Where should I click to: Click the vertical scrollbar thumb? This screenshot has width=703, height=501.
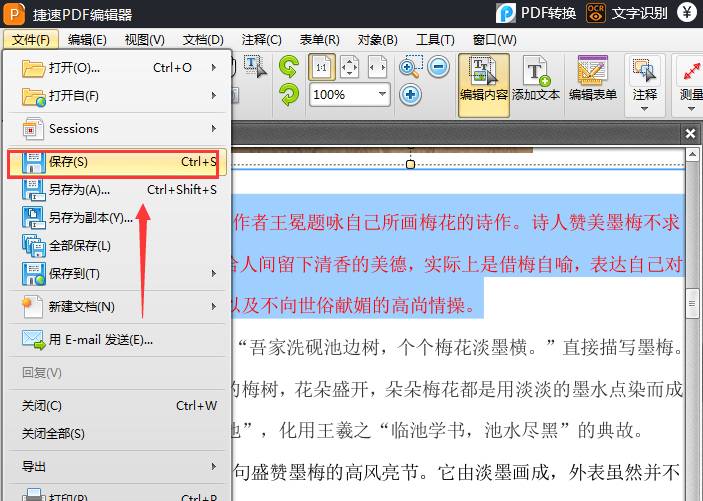tap(692, 304)
